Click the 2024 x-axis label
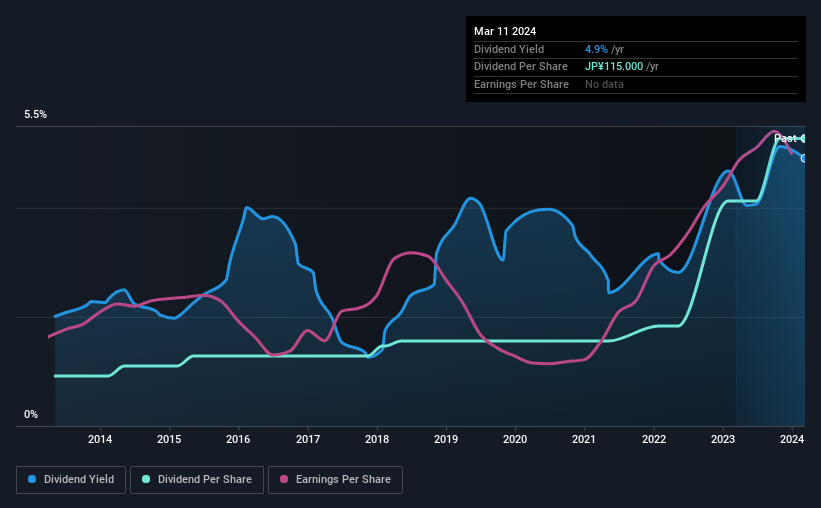821x508 pixels. point(792,439)
